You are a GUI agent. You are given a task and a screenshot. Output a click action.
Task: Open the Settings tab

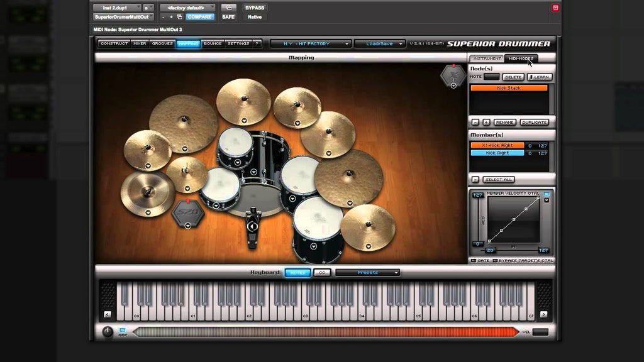[x=238, y=43]
